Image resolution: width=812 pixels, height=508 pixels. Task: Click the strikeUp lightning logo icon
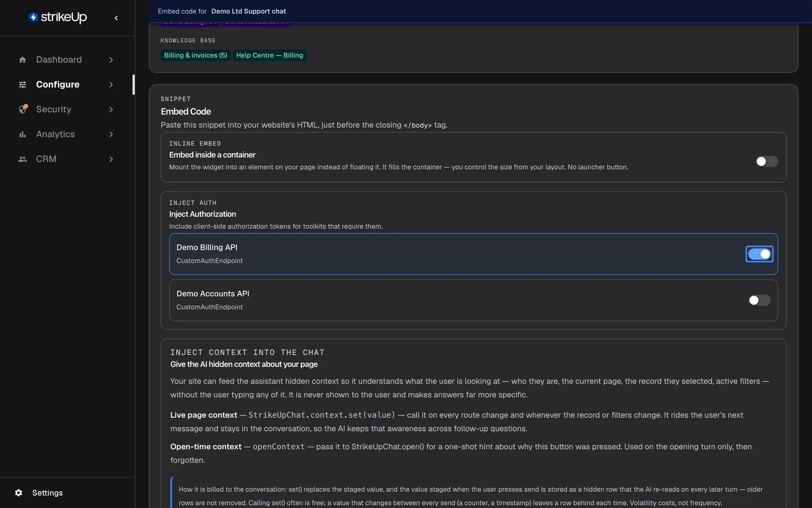(x=33, y=17)
